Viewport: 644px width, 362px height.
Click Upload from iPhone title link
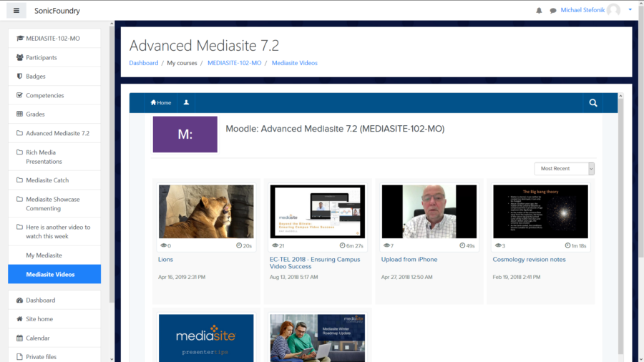point(409,260)
